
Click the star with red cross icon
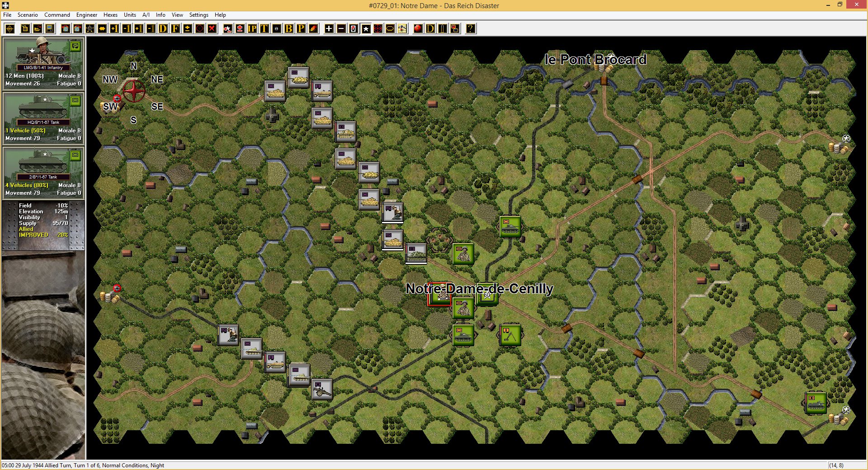point(228,28)
